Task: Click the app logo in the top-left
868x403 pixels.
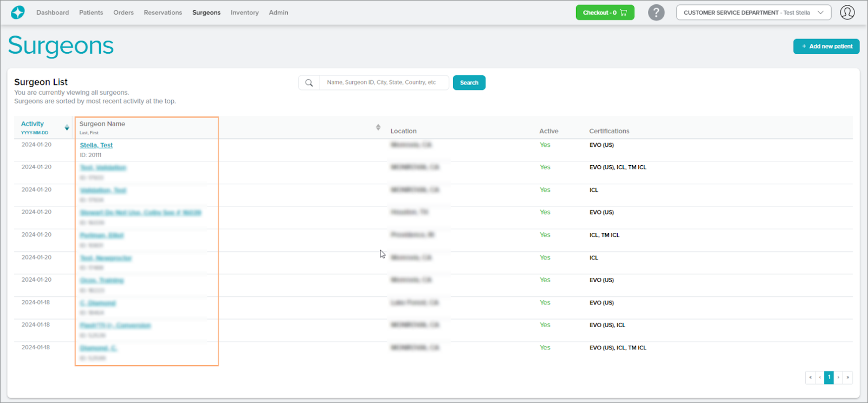Action: [x=18, y=12]
